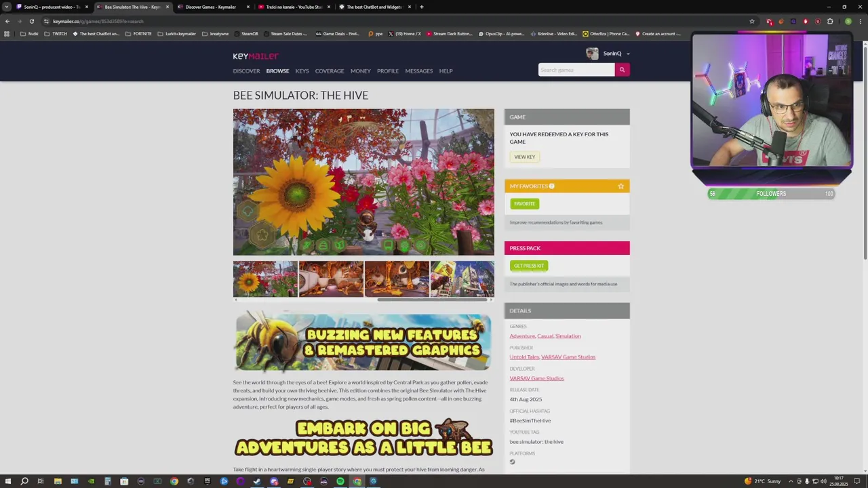Click the SoninQ profile avatar

tap(593, 54)
